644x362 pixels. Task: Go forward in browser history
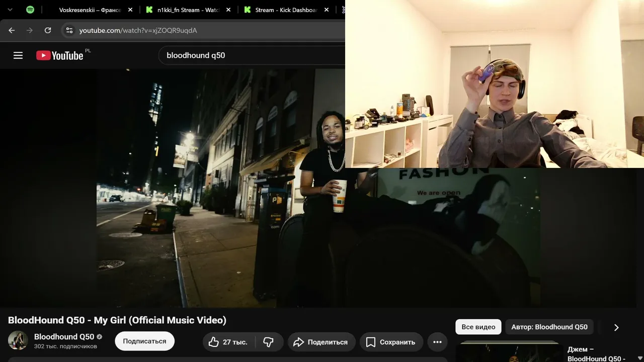(x=30, y=30)
